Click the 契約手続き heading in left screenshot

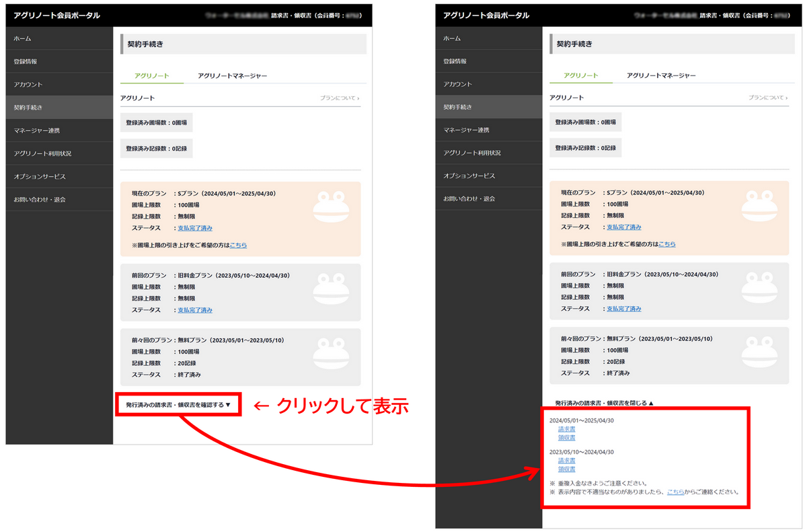pyautogui.click(x=147, y=44)
